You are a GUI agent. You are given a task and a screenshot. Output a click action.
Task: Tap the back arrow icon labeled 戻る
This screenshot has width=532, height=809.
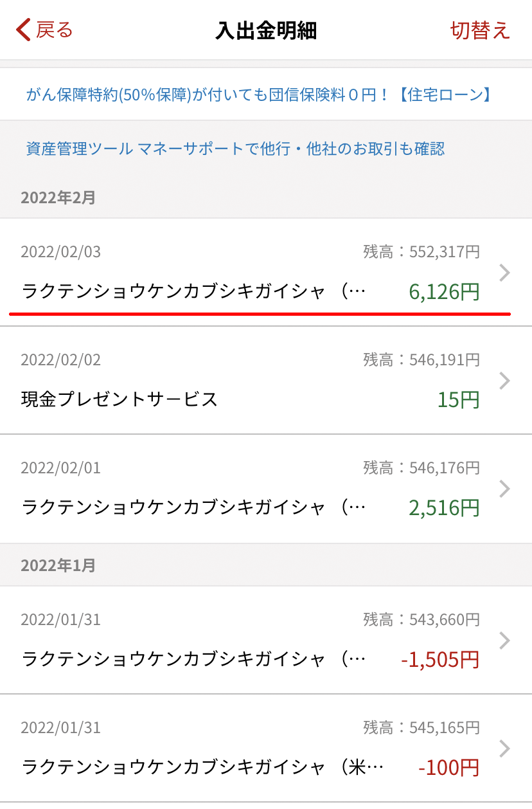pos(24,30)
